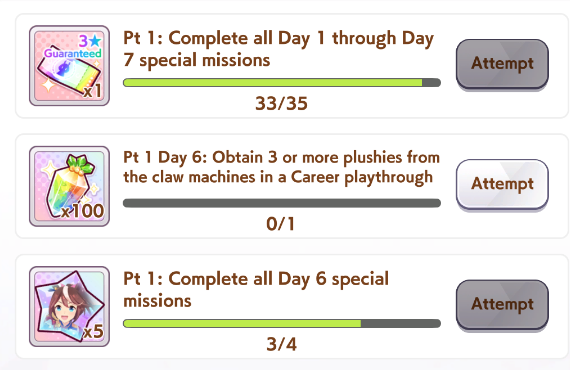Image resolution: width=570 pixels, height=370 pixels.
Task: Click Attempt for the Day 1 through Day 7 mission
Action: (x=502, y=64)
